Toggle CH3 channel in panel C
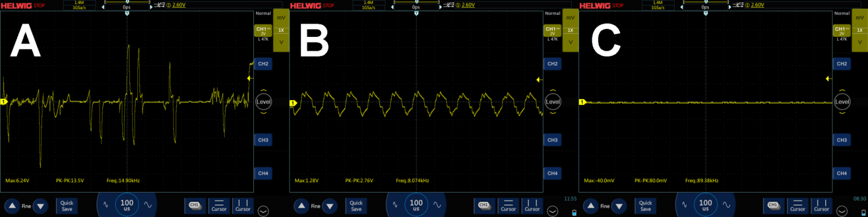Screen dimensions: 868x217 point(841,140)
